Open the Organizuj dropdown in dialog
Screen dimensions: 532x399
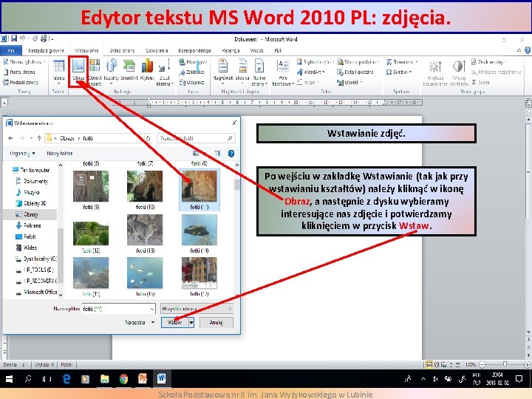point(22,154)
